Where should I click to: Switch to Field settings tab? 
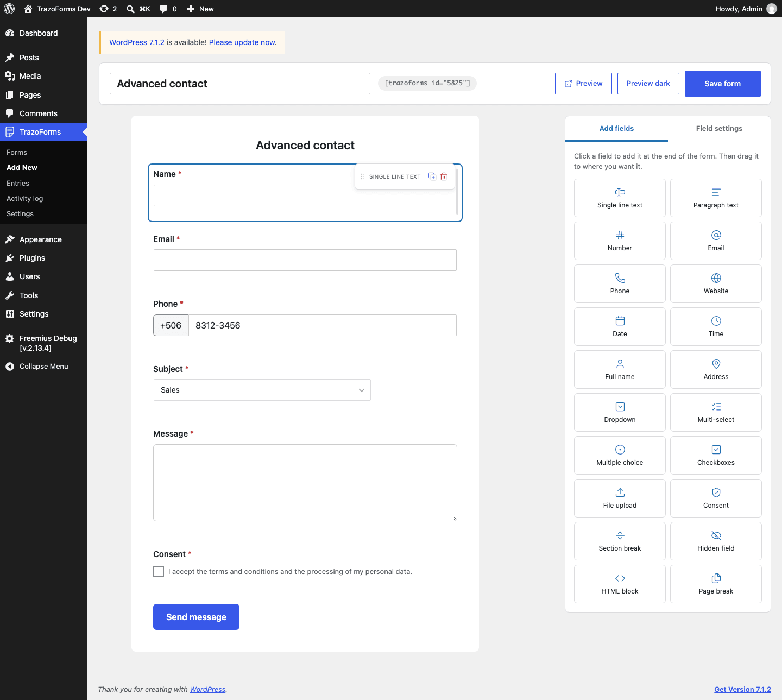pos(719,129)
